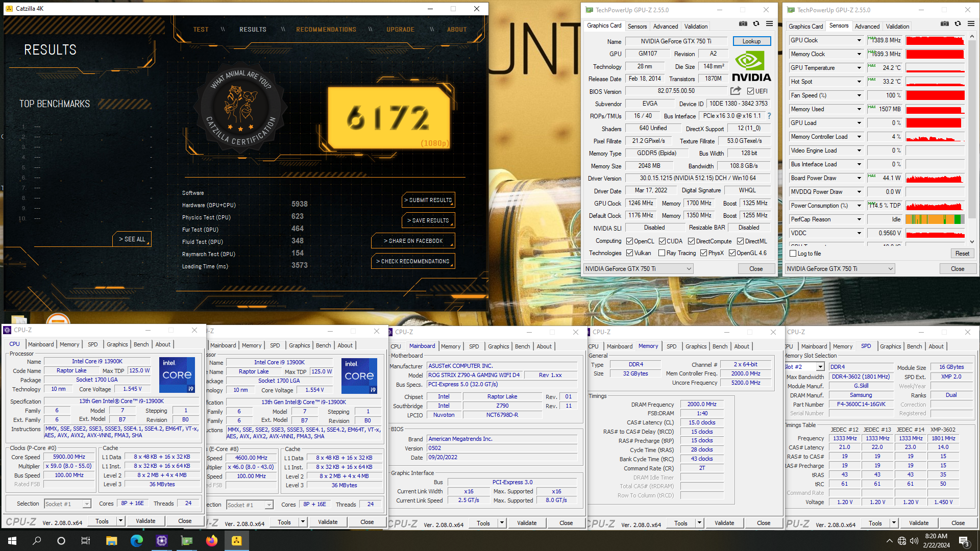Launch Microsoft Edge from taskbar
Screen dimensions: 980x551
(136, 541)
